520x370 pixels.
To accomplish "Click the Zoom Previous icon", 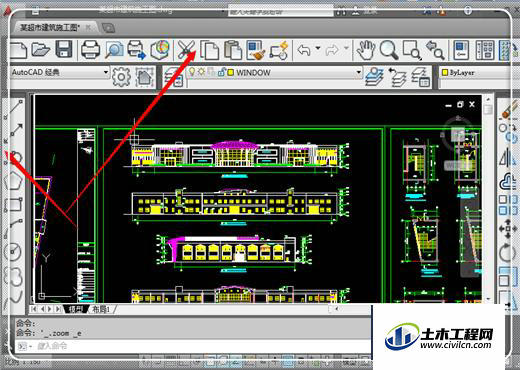I will click(x=435, y=50).
